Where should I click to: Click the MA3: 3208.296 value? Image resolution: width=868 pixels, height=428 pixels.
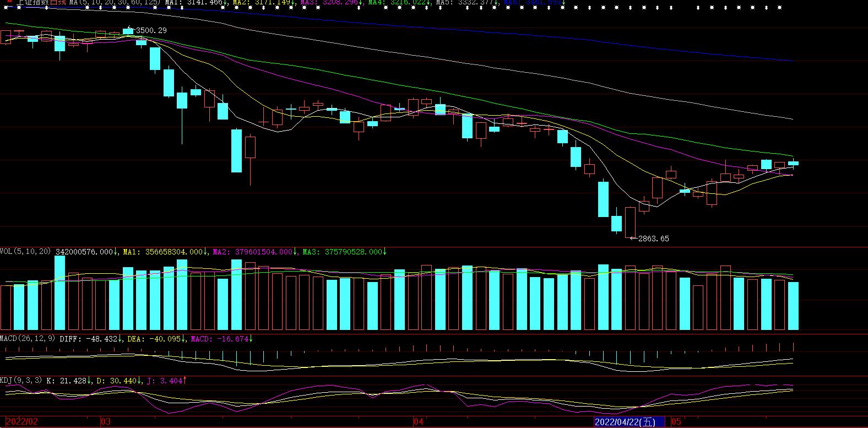click(330, 3)
